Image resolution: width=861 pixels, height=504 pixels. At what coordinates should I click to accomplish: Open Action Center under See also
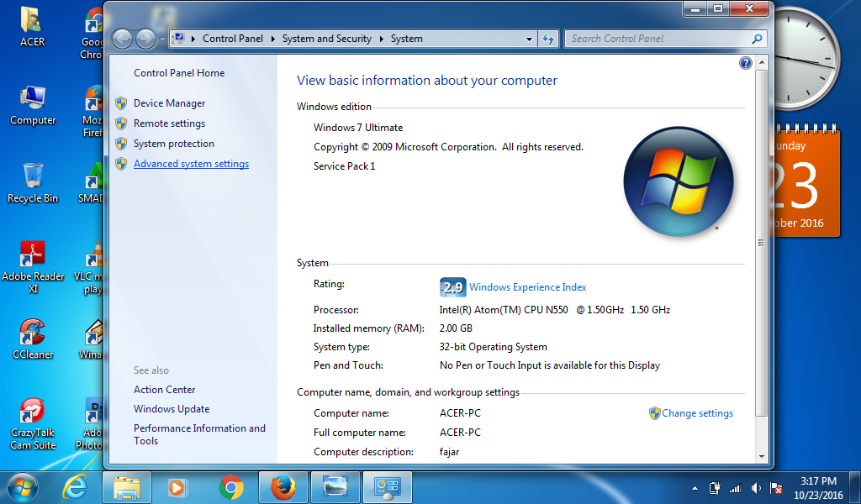click(x=164, y=390)
